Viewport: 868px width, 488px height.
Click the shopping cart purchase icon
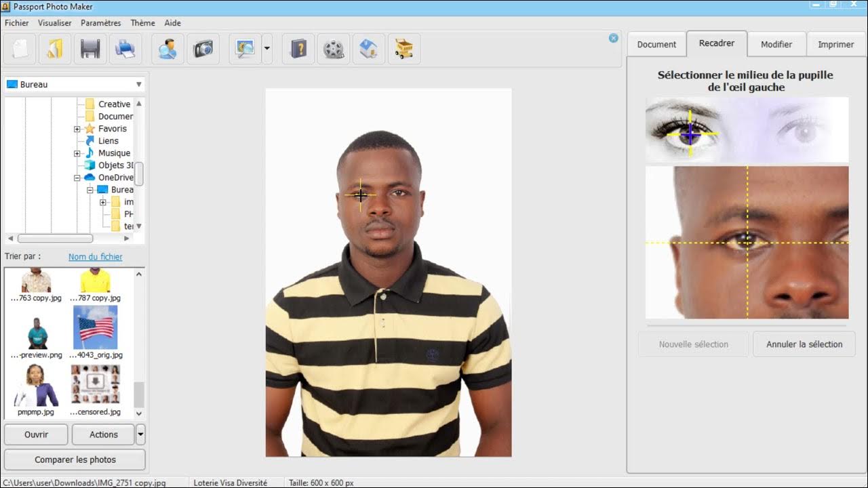pos(404,49)
